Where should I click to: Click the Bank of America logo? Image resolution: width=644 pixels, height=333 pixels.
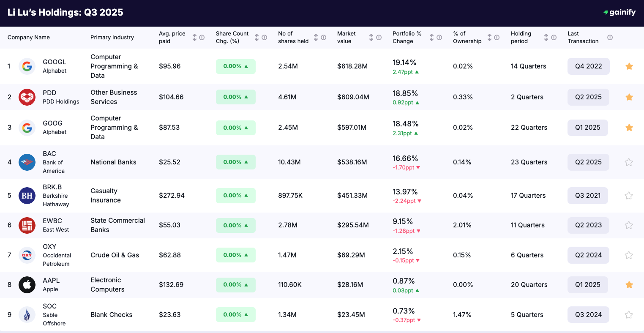click(27, 162)
